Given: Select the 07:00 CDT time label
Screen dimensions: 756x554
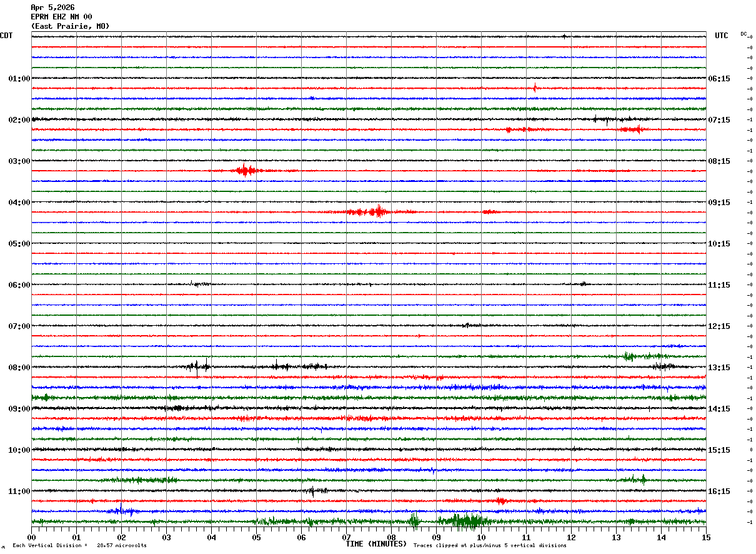Looking at the screenshot, I should 19,326.
